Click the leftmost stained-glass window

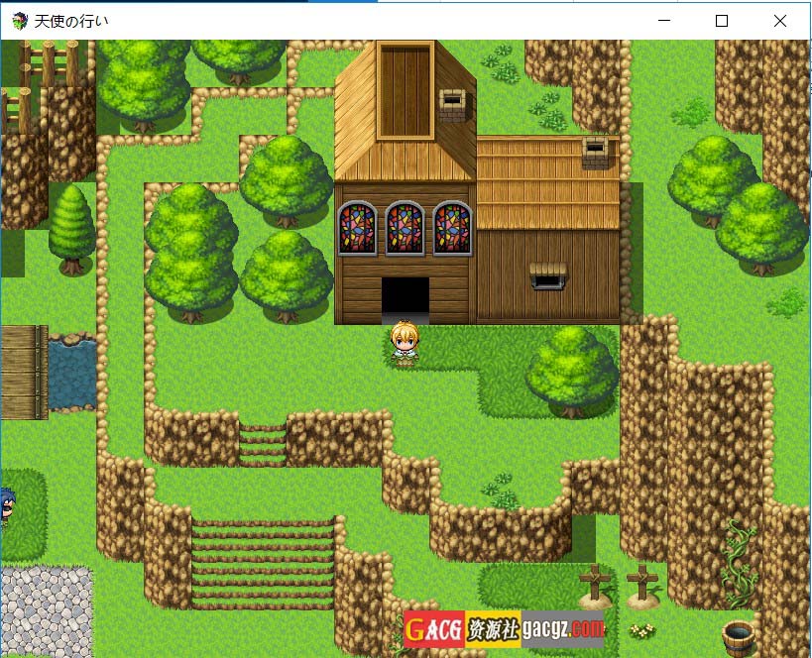point(357,228)
